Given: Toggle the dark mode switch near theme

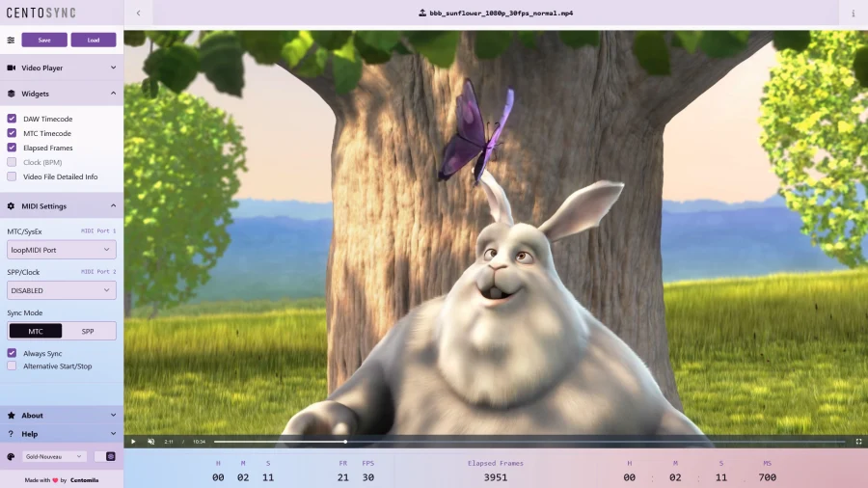Looking at the screenshot, I should 105,456.
